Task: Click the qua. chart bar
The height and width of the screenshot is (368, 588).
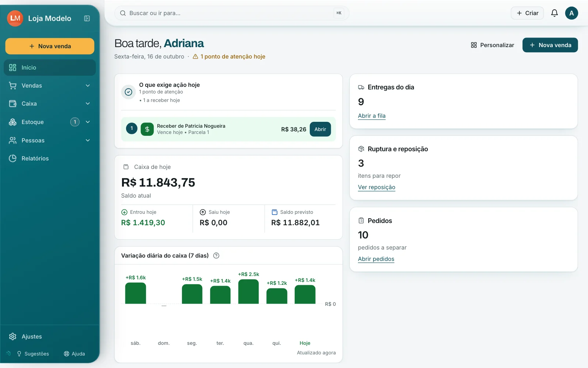Action: click(248, 291)
